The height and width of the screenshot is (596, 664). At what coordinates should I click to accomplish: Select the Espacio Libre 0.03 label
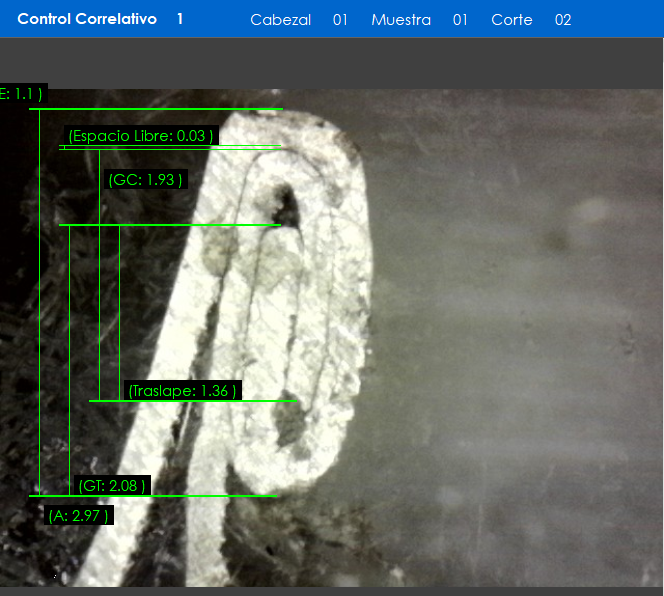click(140, 136)
